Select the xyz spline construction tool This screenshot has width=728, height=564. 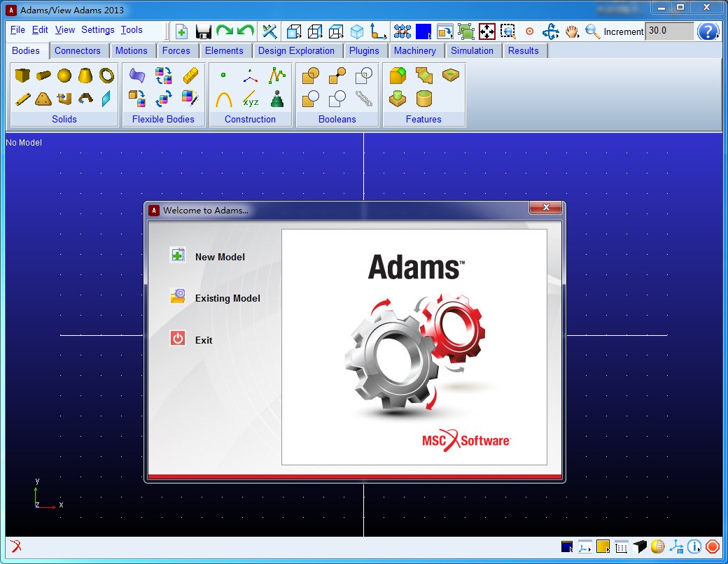[251, 99]
